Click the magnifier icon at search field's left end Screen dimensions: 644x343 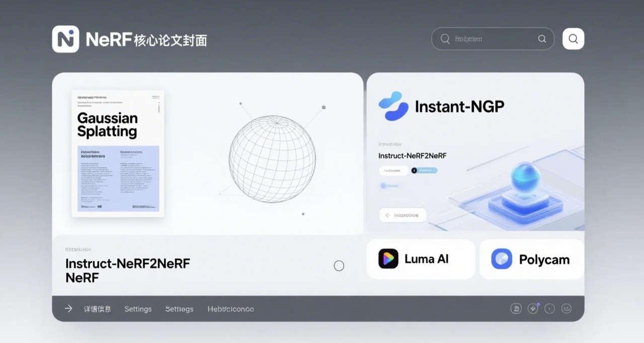click(x=445, y=39)
